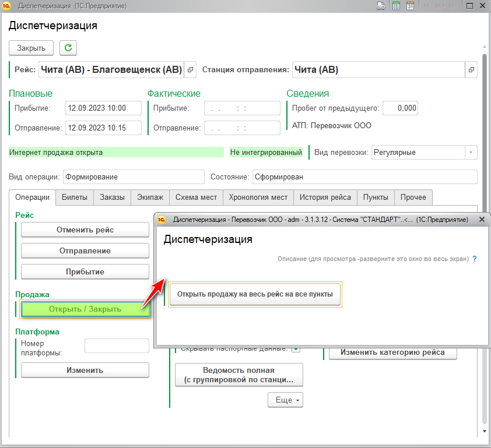Click the green Открыть / Закрыть button
The image size is (491, 448).
pyautogui.click(x=85, y=309)
